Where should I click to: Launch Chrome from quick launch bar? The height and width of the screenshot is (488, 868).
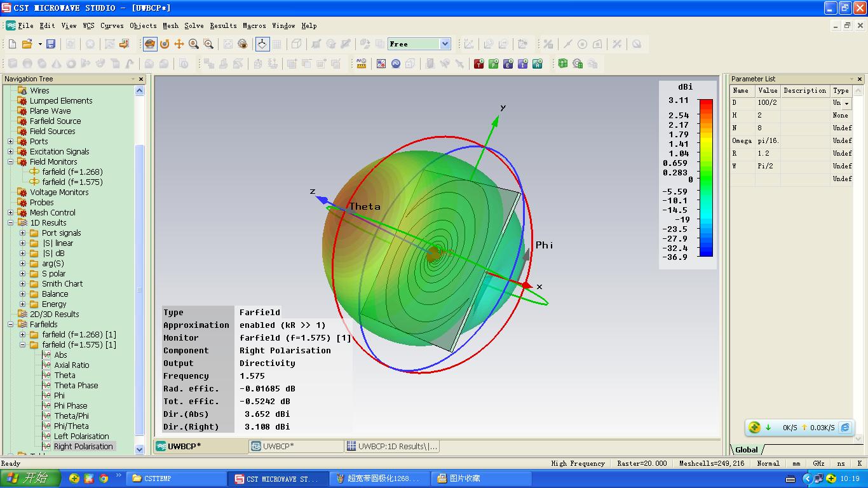(103, 478)
